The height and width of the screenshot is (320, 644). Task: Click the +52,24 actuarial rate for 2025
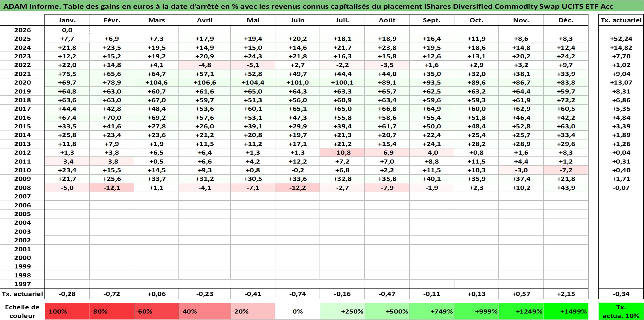click(x=621, y=39)
